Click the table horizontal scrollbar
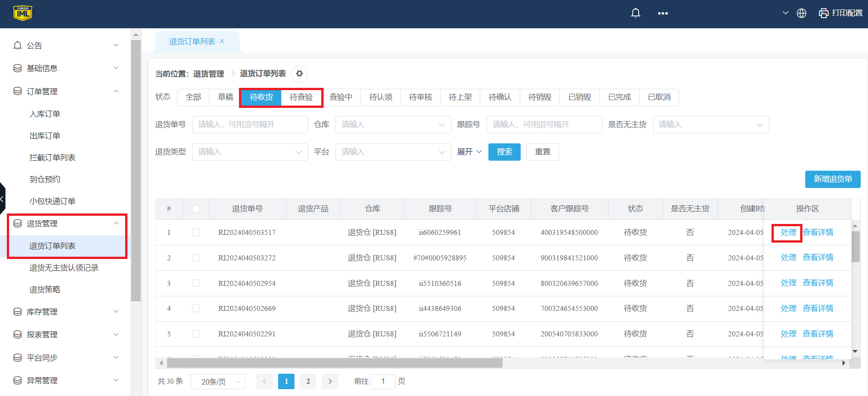The height and width of the screenshot is (396, 868). (335, 363)
